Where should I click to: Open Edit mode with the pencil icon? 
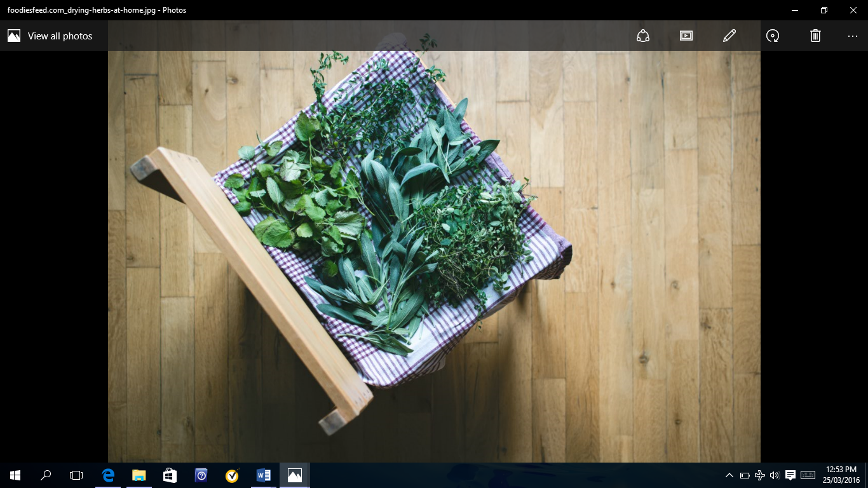tap(729, 36)
